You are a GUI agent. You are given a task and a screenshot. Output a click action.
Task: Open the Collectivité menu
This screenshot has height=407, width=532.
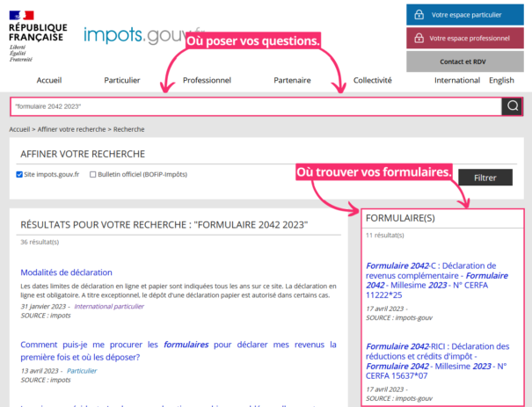pyautogui.click(x=373, y=80)
